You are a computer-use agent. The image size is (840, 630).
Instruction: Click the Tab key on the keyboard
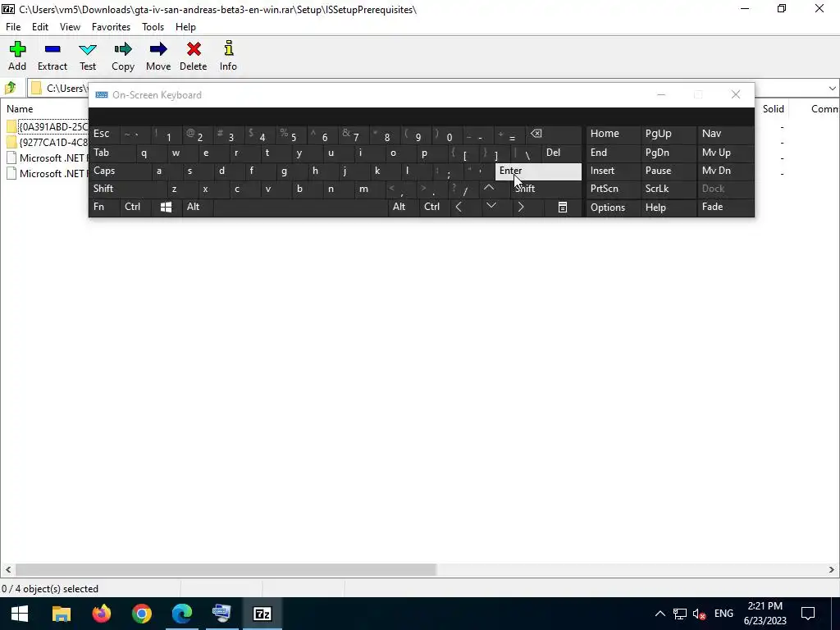[x=112, y=153]
